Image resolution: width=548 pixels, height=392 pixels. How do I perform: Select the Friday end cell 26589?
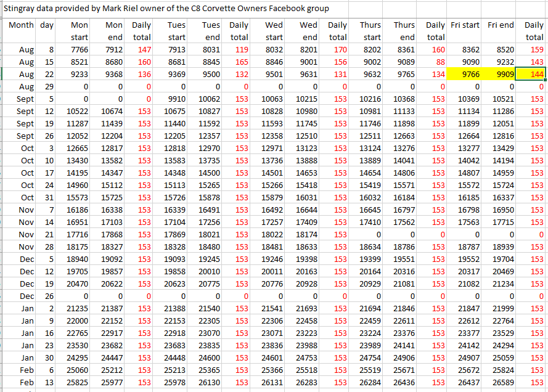(x=501, y=383)
